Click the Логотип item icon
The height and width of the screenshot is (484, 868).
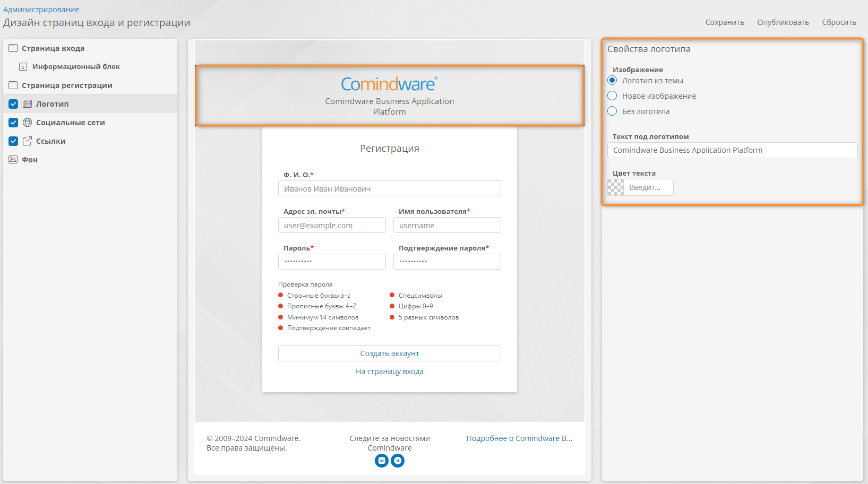(x=28, y=104)
